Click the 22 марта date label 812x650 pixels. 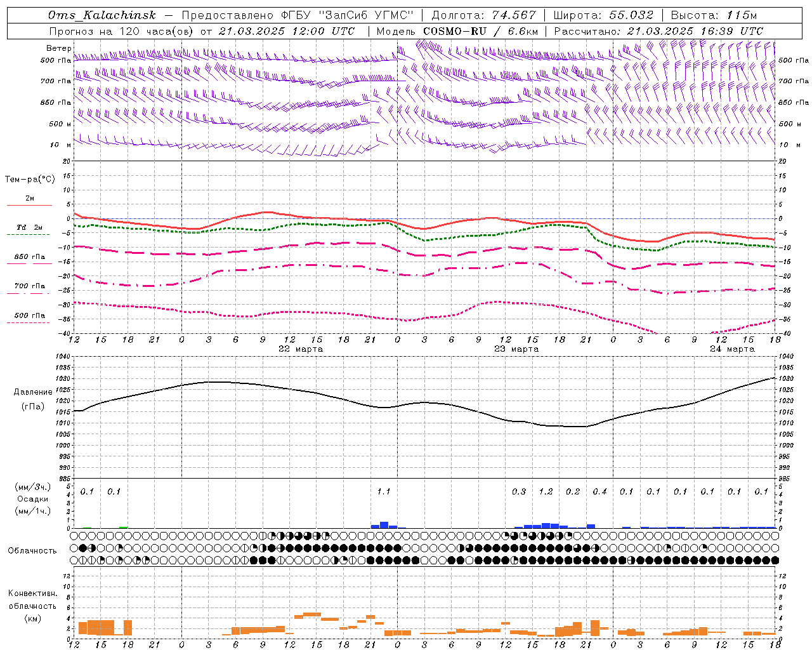(301, 349)
